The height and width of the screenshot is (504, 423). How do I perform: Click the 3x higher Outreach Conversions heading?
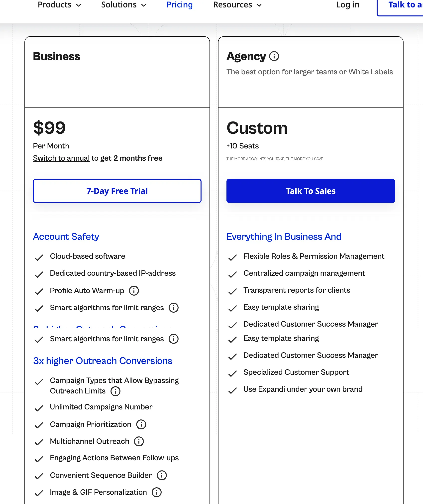pyautogui.click(x=103, y=361)
